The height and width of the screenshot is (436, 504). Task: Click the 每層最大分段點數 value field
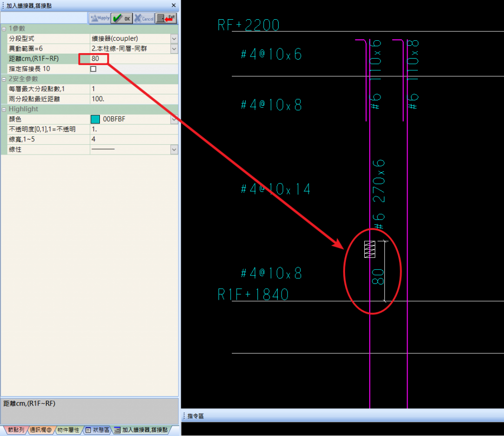pos(134,89)
